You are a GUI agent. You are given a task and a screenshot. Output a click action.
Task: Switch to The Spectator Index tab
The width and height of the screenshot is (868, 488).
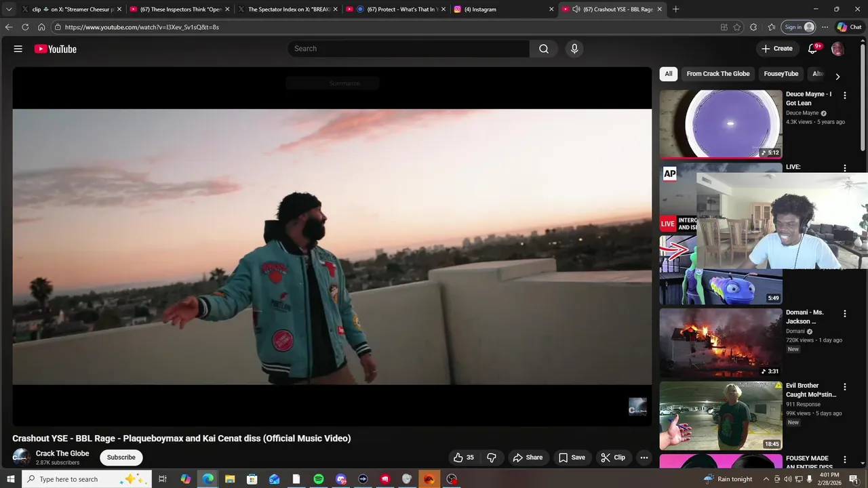288,9
